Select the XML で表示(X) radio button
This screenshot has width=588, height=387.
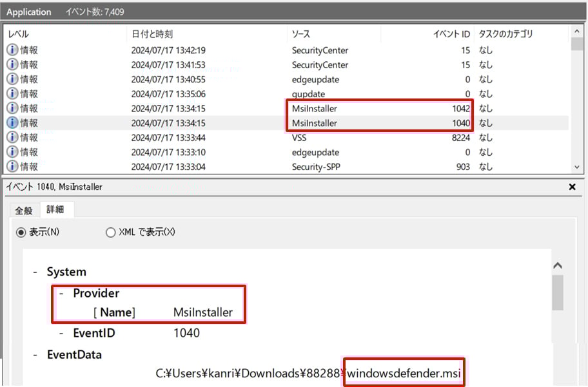click(110, 232)
